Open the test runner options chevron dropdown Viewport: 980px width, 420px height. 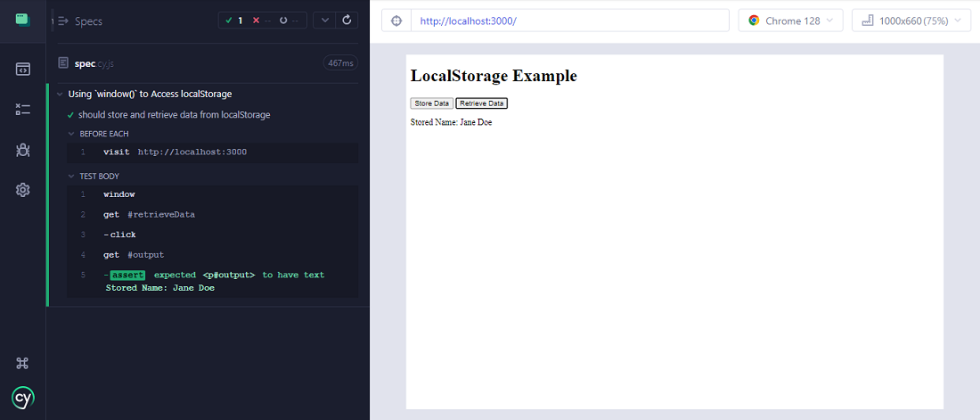pyautogui.click(x=324, y=20)
